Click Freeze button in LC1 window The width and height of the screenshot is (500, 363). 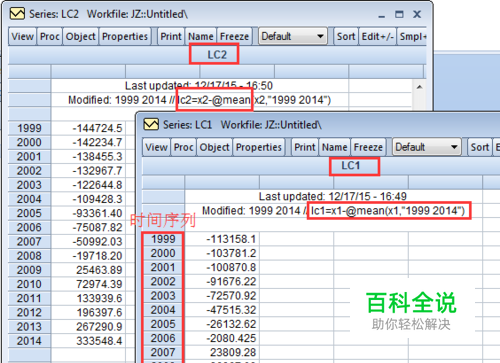(368, 147)
